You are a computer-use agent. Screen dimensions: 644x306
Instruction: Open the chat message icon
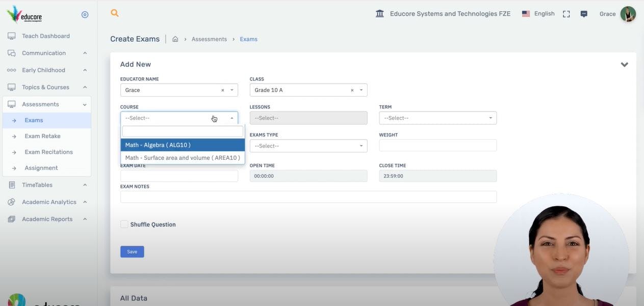tap(584, 14)
